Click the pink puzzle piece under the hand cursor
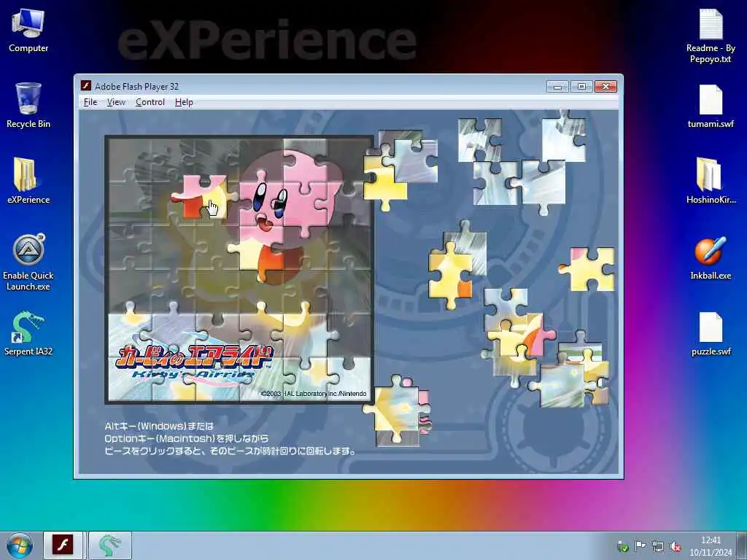The width and height of the screenshot is (747, 560). click(204, 196)
